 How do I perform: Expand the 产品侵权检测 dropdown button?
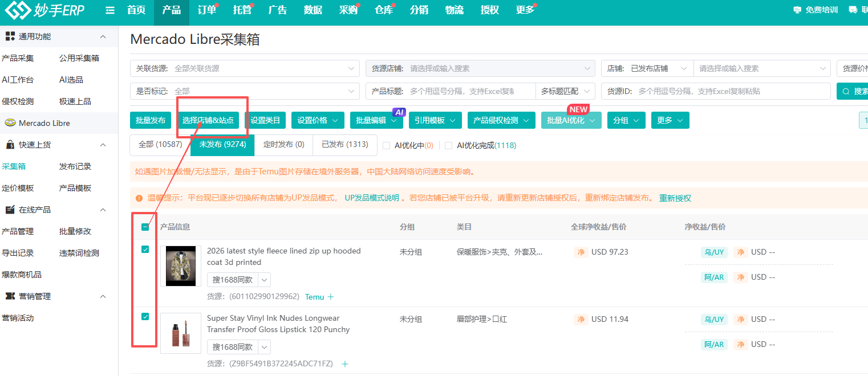[501, 120]
